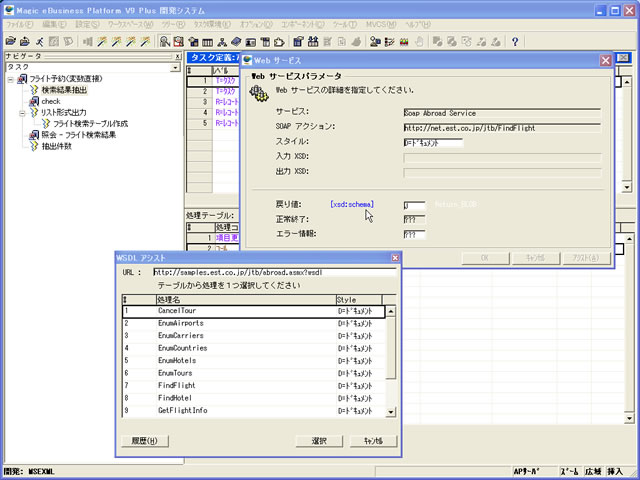Viewport: 640px width, 480px height.
Task: Click the URL field in WSDL アシスト
Action: tap(275, 272)
